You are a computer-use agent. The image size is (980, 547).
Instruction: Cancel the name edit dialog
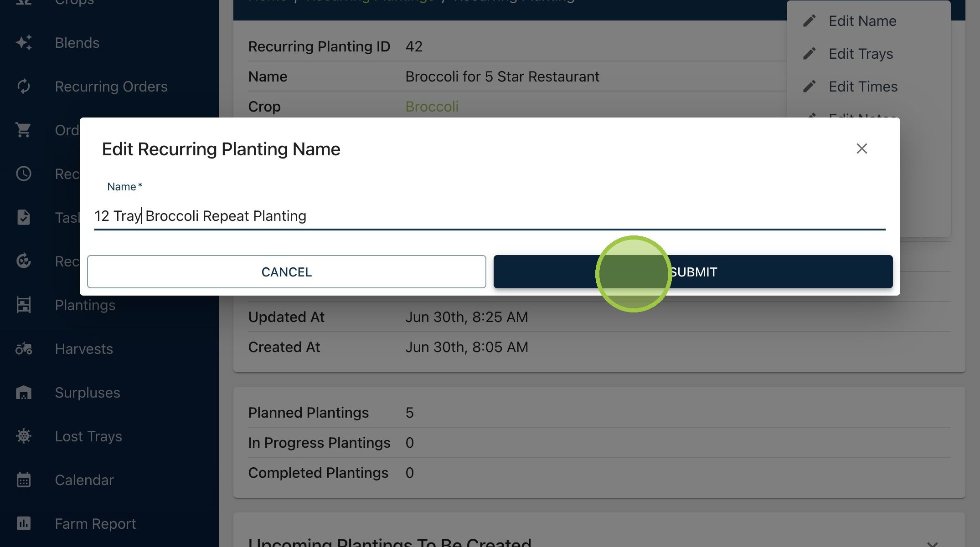click(287, 272)
